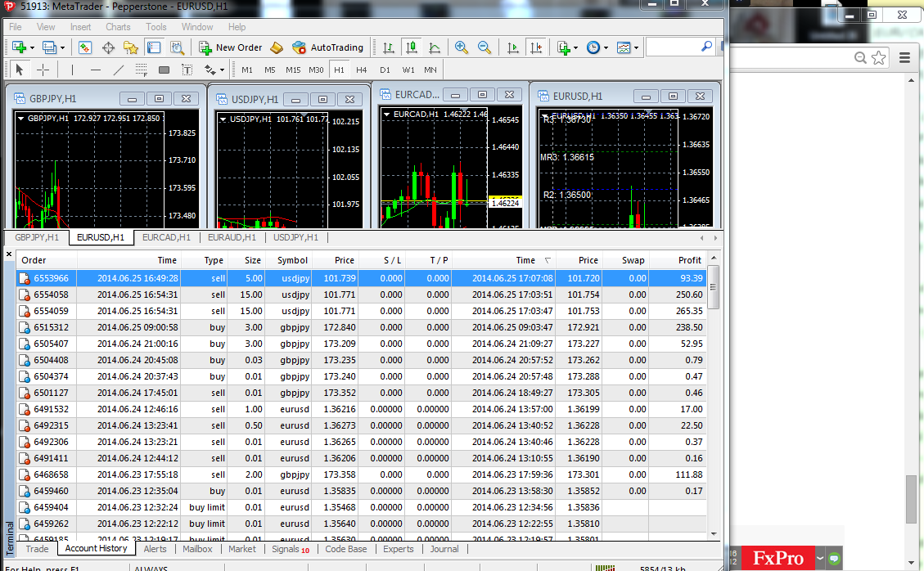Open the Trade terminal tab

(x=37, y=549)
